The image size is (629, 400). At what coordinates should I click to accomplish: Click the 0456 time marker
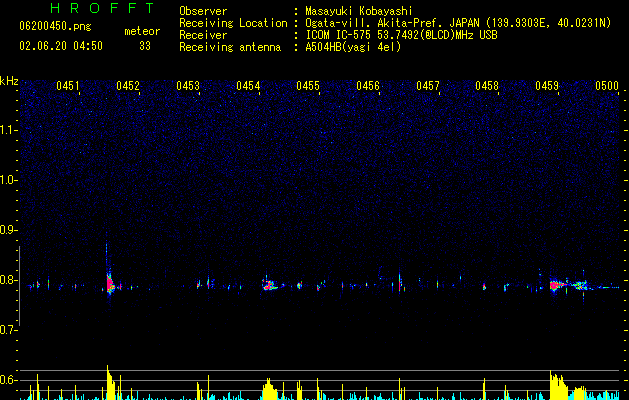(368, 86)
